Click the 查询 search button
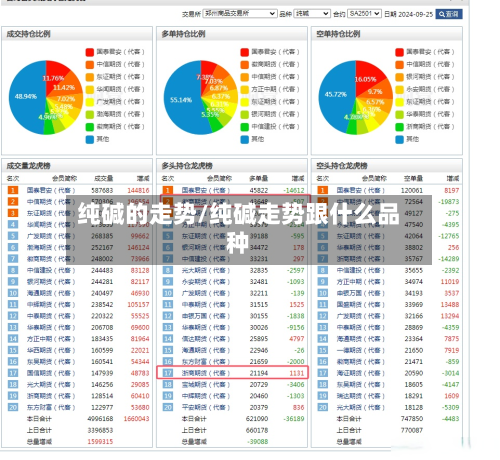500x460 pixels. [x=449, y=14]
